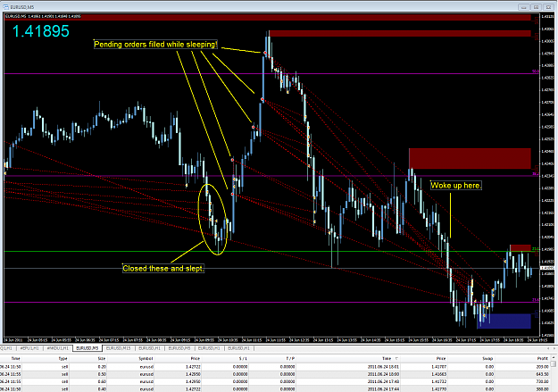Close the EURUSD,M5 chart window
This screenshot has height=392, width=558.
[548, 7]
